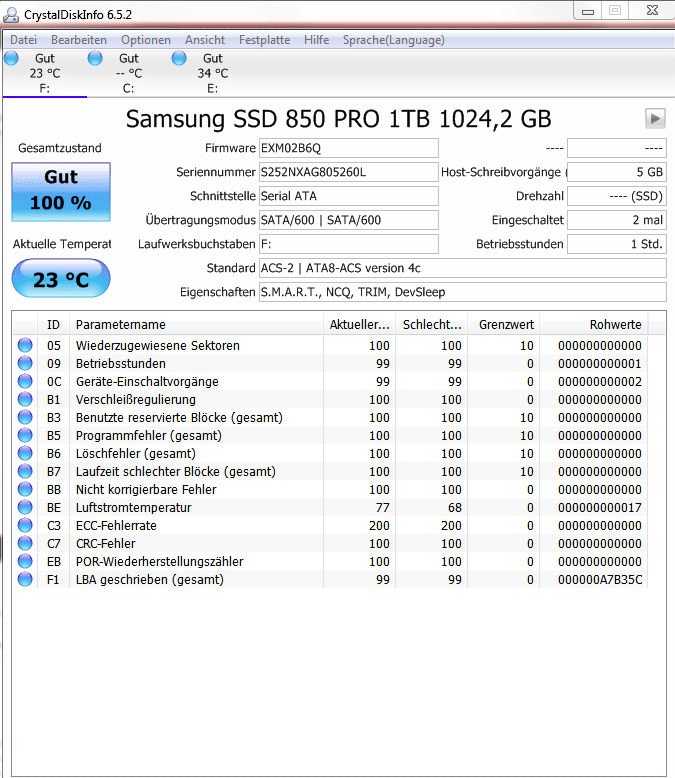
Task: Click the Laufwerksbuchstaben F: field
Action: click(x=349, y=244)
